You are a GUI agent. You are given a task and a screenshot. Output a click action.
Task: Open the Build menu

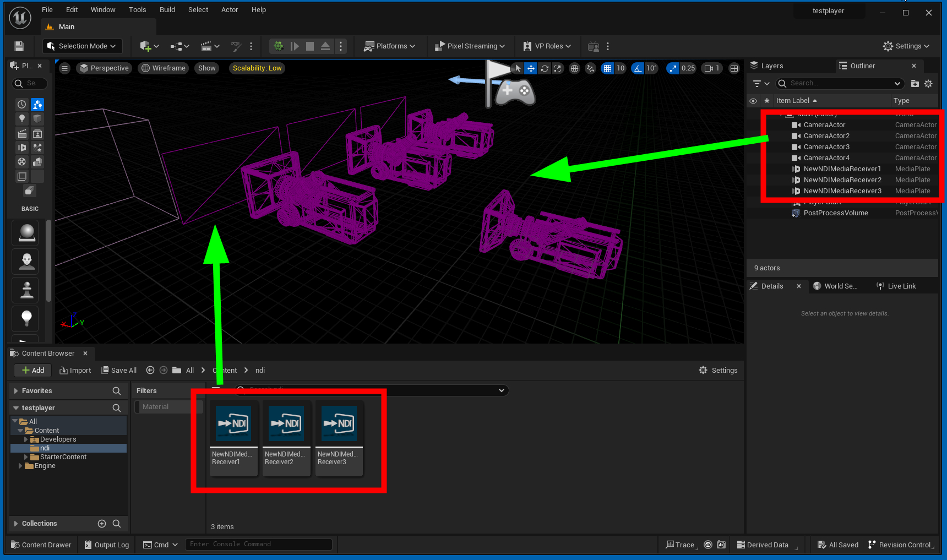pos(167,10)
